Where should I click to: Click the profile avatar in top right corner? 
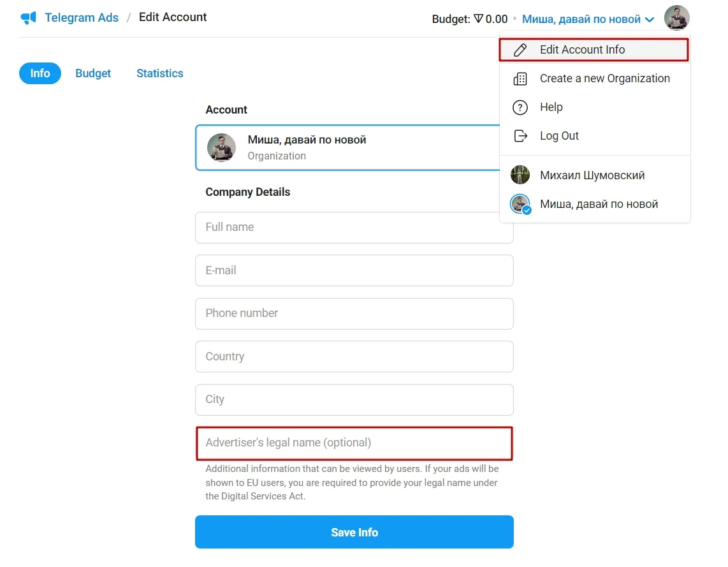[676, 18]
